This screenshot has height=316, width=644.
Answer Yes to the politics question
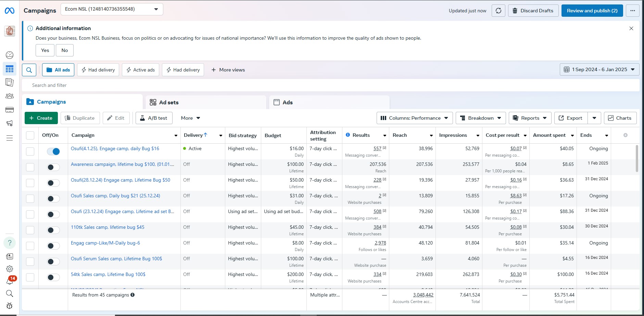point(45,50)
